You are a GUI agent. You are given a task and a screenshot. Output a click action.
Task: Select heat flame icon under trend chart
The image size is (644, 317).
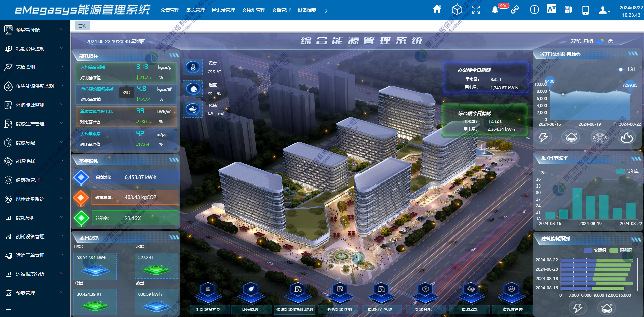(627, 137)
